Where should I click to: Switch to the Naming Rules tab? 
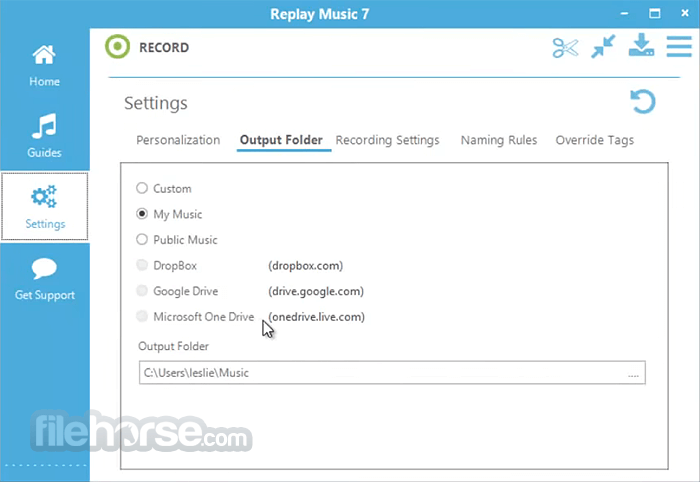click(499, 140)
